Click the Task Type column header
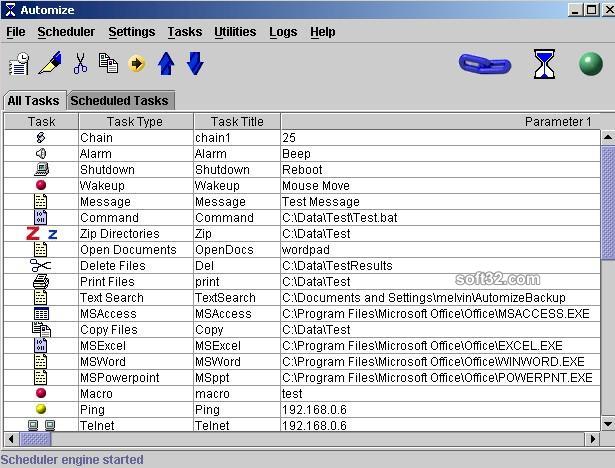This screenshot has width=615, height=468. (135, 122)
